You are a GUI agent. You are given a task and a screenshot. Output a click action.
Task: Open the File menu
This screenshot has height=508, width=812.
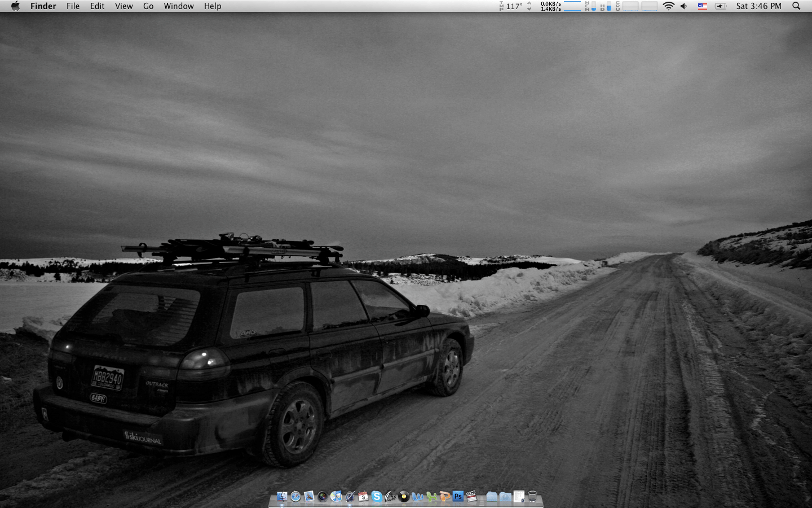(x=73, y=6)
